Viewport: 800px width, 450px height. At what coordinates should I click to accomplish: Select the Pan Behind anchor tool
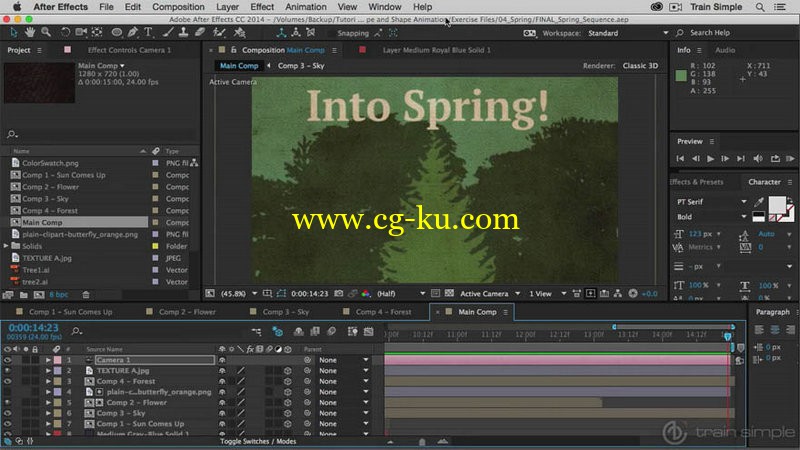(97, 33)
